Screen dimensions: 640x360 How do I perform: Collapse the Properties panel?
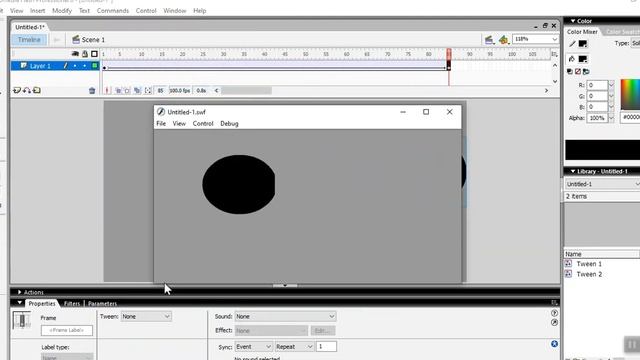tap(19, 303)
